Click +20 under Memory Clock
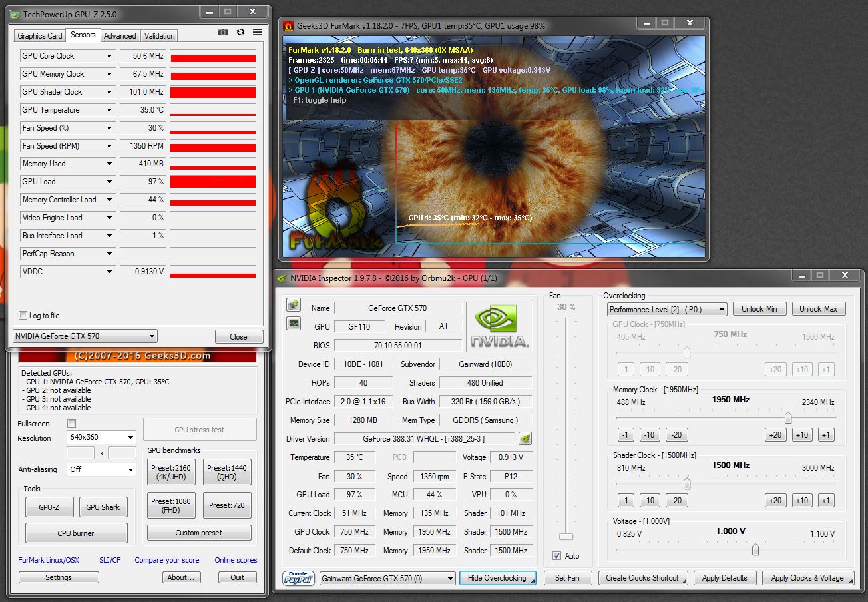 coord(775,435)
